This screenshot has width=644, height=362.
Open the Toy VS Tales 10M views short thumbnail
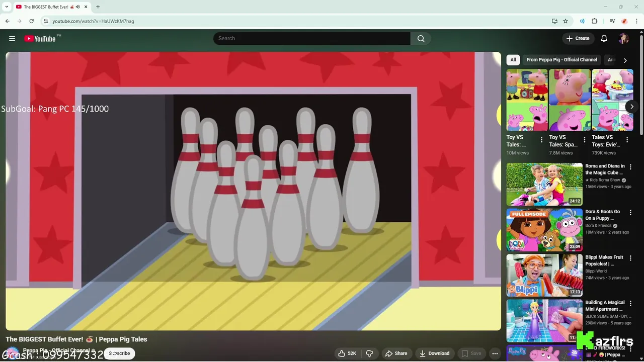(x=527, y=100)
